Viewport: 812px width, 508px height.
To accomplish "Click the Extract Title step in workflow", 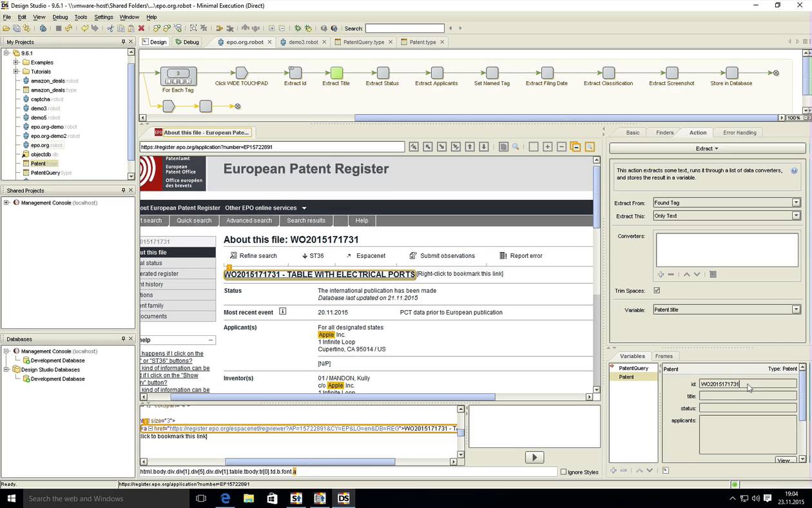I will (x=336, y=73).
